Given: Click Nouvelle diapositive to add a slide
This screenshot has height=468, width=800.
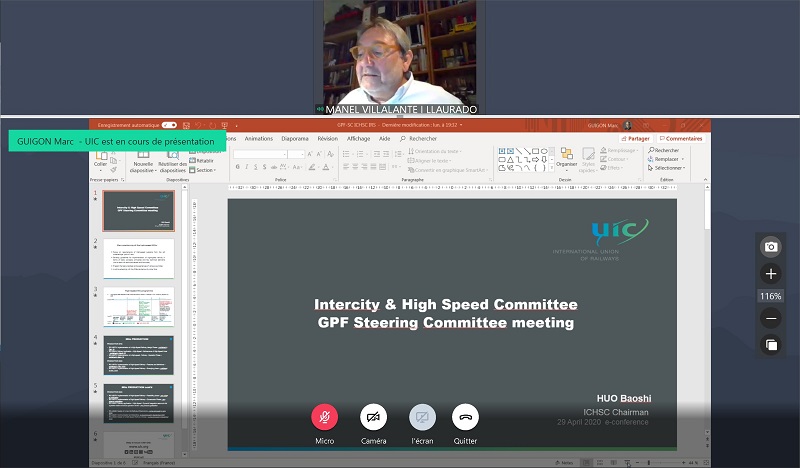Looking at the screenshot, I should coord(143,162).
